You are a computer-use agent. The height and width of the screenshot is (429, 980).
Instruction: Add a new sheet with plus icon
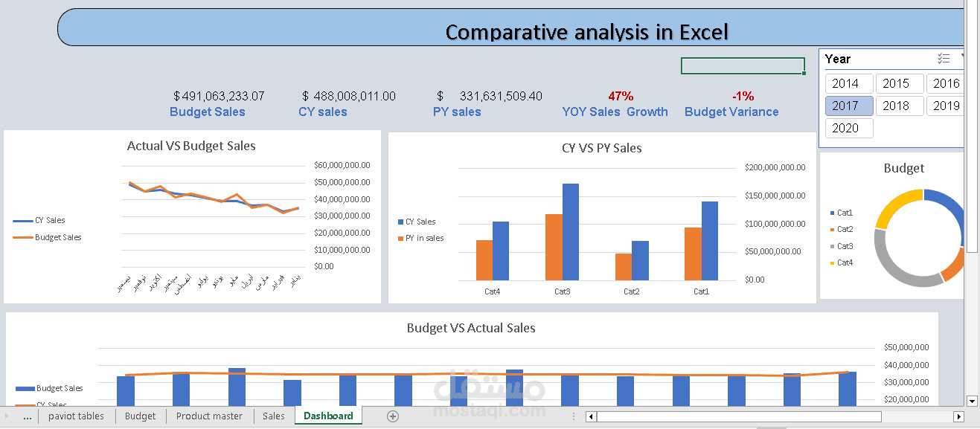point(393,416)
